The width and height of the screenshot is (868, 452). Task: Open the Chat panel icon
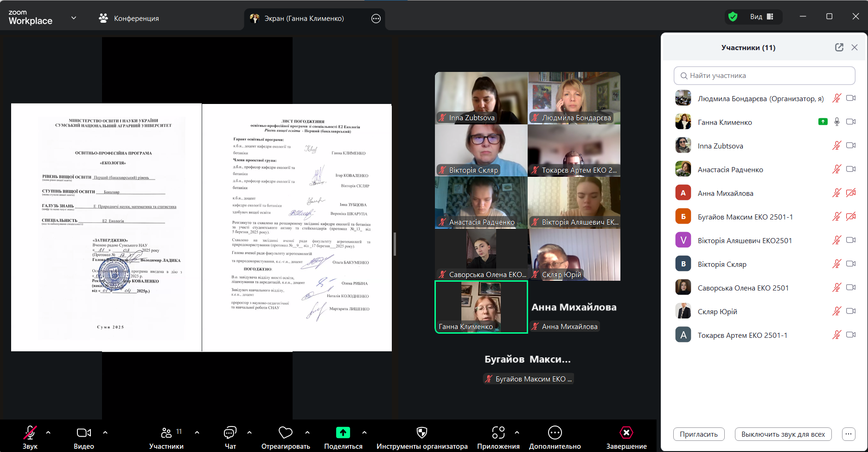(230, 433)
